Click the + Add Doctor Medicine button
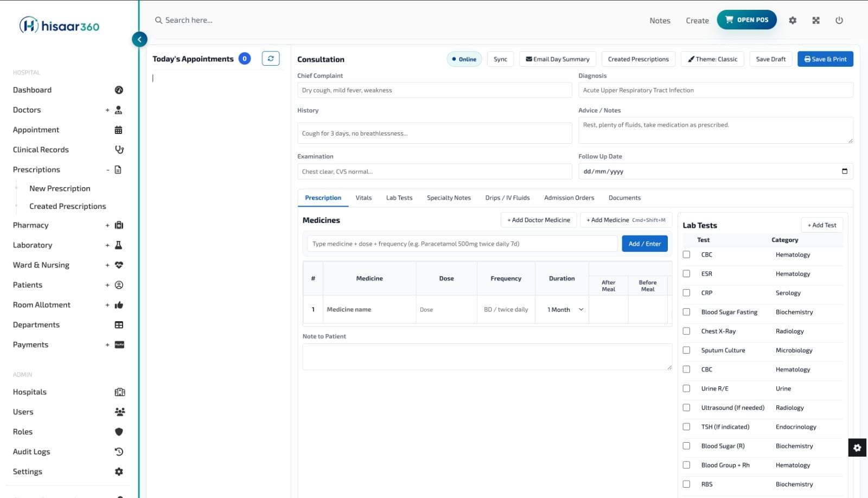Viewport: 868px width, 498px height. coord(539,220)
